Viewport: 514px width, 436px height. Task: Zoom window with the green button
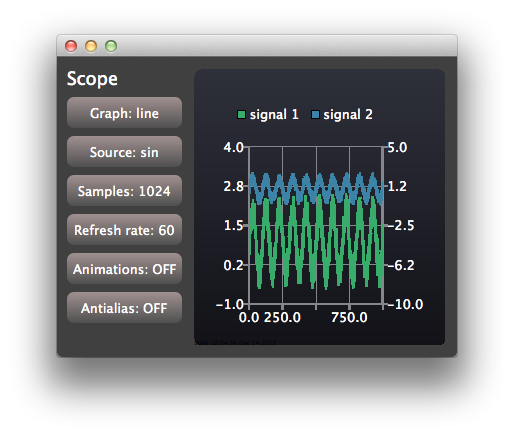[x=111, y=46]
